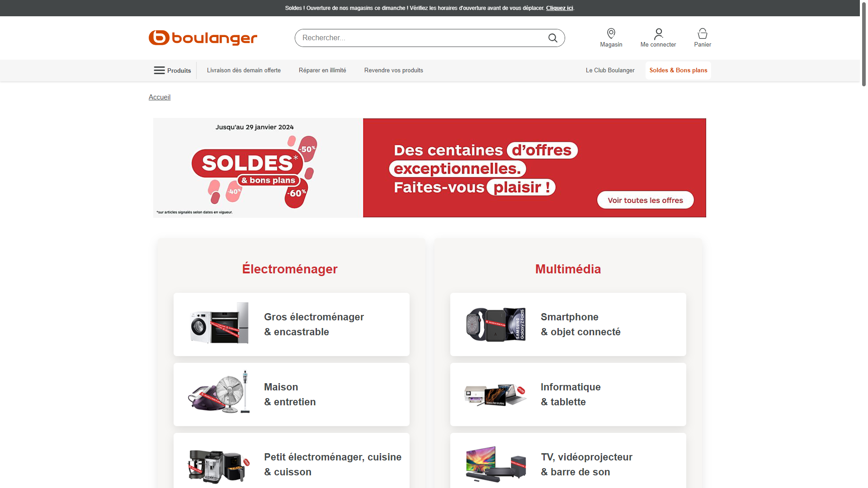Follow the Cliquez ici link

pos(559,8)
